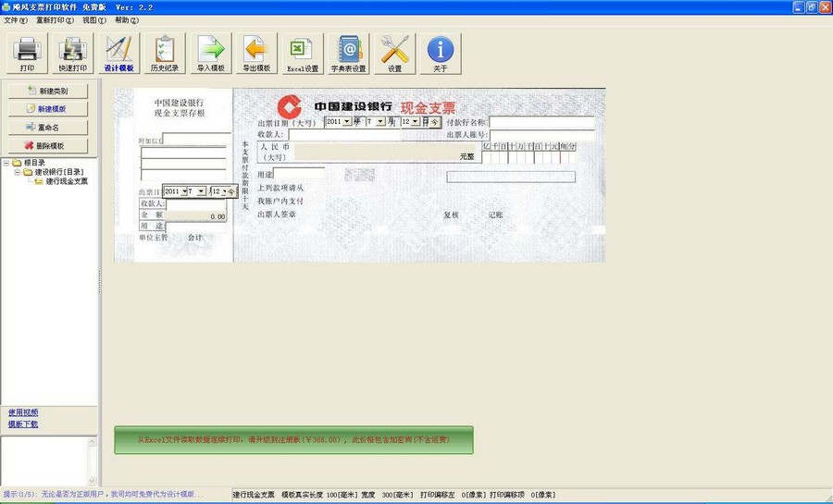Open the 重新打印 menu

point(55,20)
